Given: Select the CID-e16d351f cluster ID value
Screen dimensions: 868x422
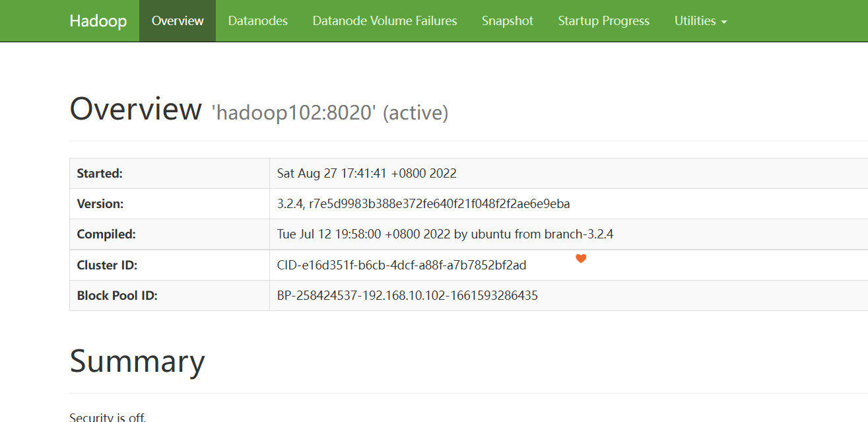Looking at the screenshot, I should click(402, 265).
